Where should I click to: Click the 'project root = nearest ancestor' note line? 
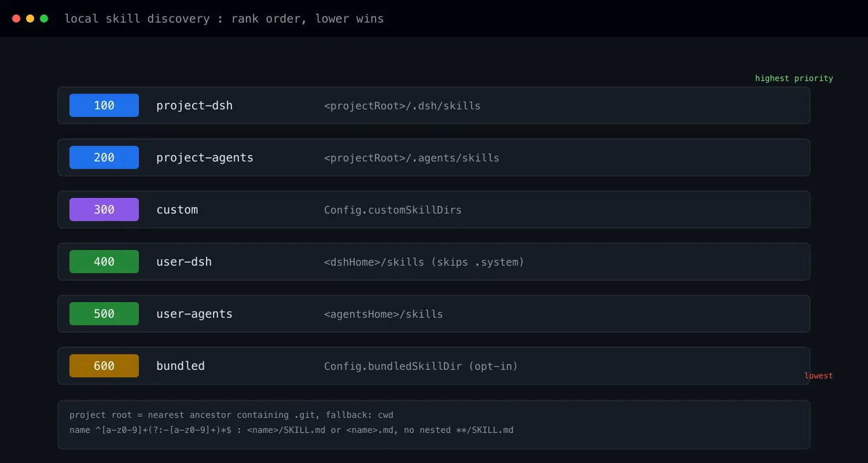(231, 415)
